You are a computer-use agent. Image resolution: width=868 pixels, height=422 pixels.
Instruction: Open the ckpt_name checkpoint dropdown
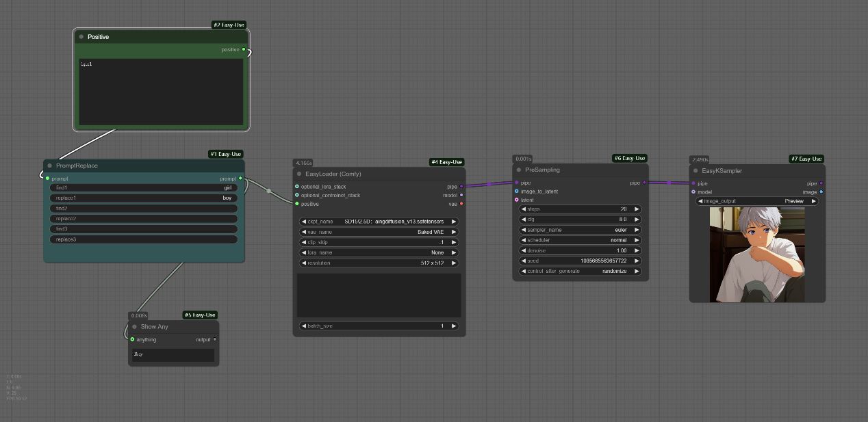click(x=379, y=222)
